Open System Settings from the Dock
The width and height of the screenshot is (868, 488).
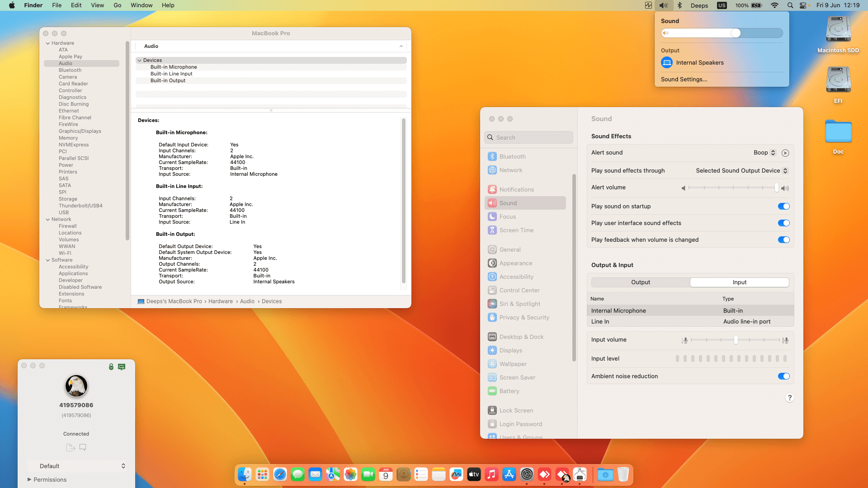click(x=527, y=474)
